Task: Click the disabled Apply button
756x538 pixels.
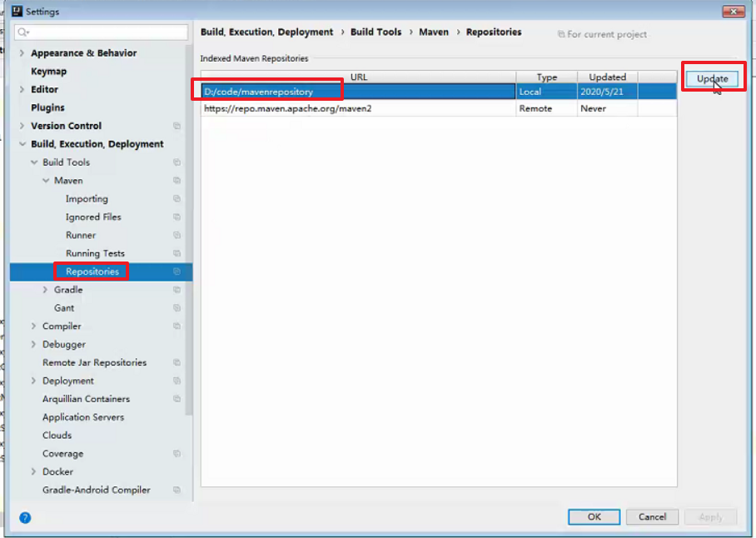Action: [x=711, y=517]
